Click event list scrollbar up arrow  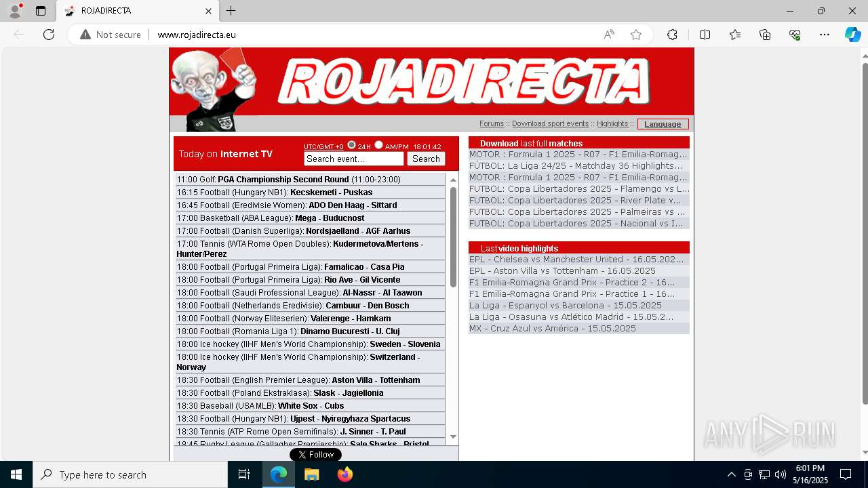(x=453, y=179)
